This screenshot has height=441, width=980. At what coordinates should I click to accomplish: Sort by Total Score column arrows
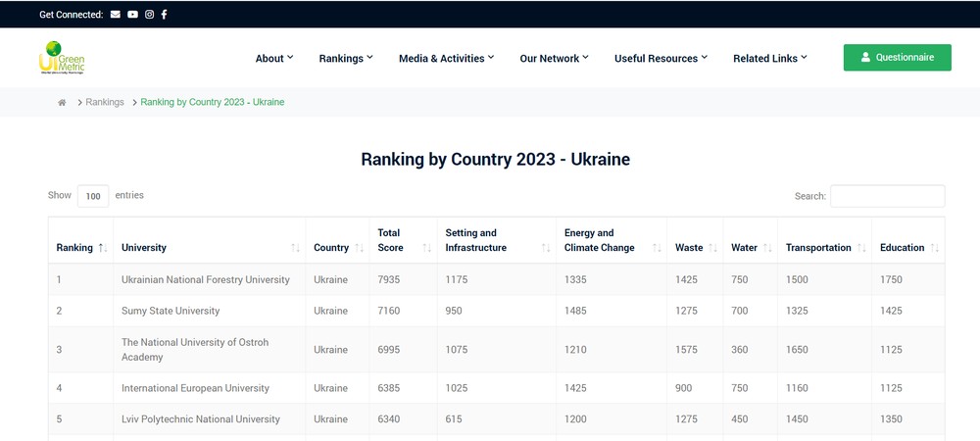[426, 248]
